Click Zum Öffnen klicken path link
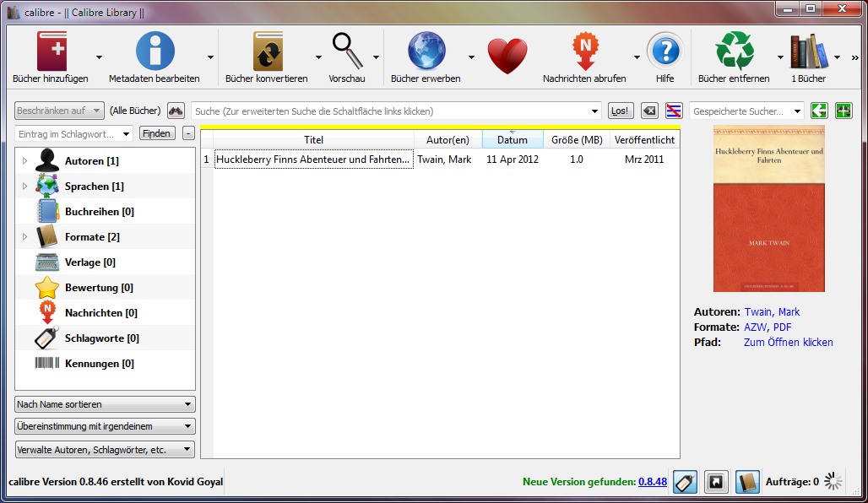The height and width of the screenshot is (503, 868). [789, 343]
